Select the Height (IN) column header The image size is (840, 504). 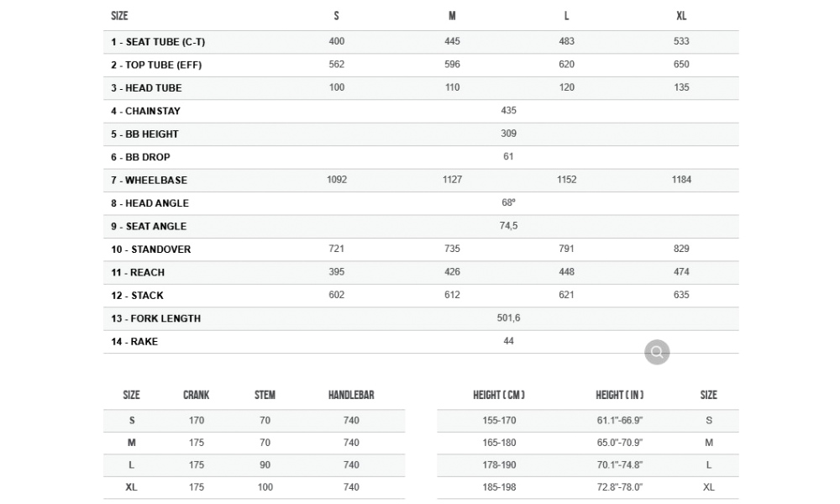pos(619,396)
